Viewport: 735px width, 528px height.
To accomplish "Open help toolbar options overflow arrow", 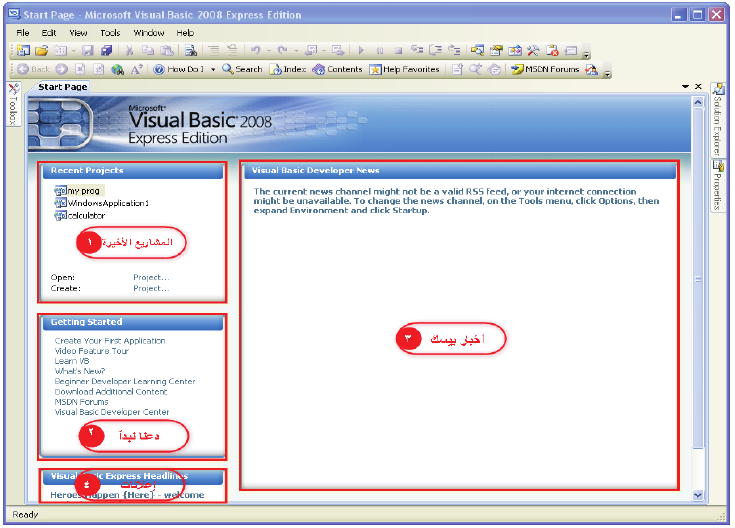I will 607,74.
